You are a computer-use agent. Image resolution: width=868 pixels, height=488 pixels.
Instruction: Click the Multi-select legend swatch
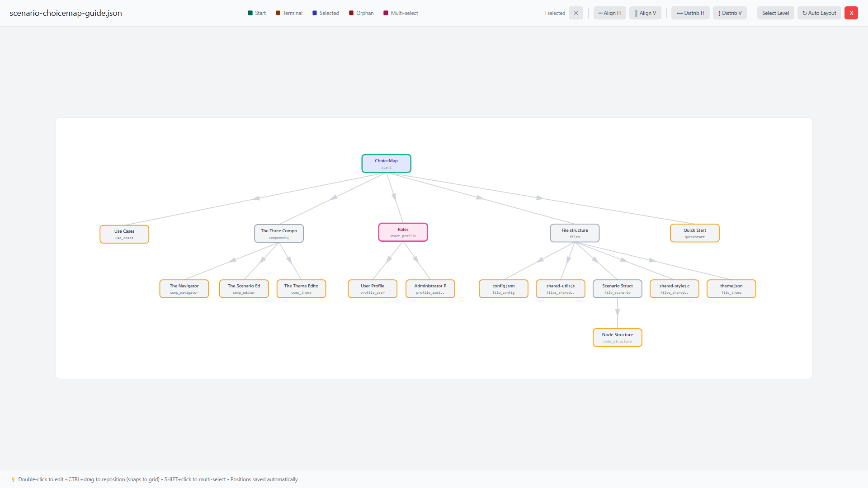point(386,13)
